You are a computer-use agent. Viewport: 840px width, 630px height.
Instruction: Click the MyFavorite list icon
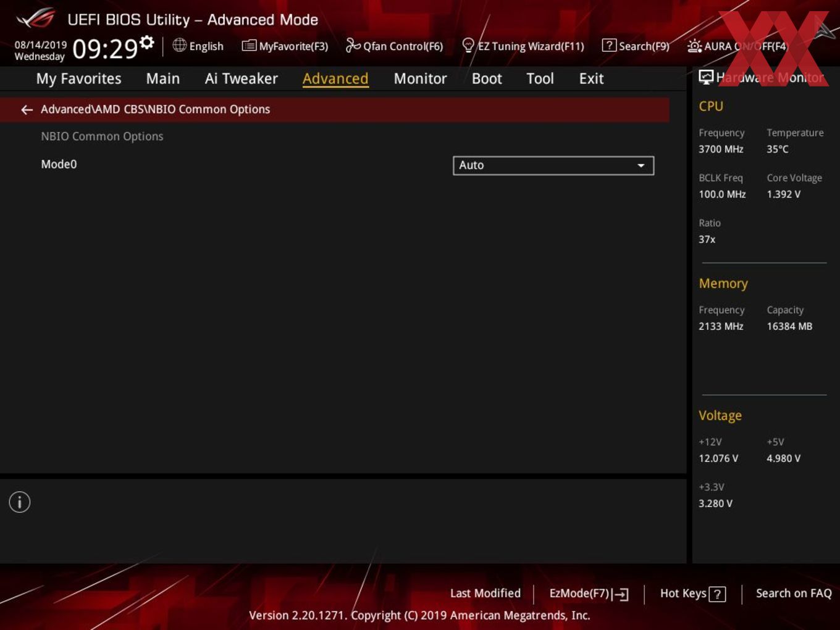[249, 46]
